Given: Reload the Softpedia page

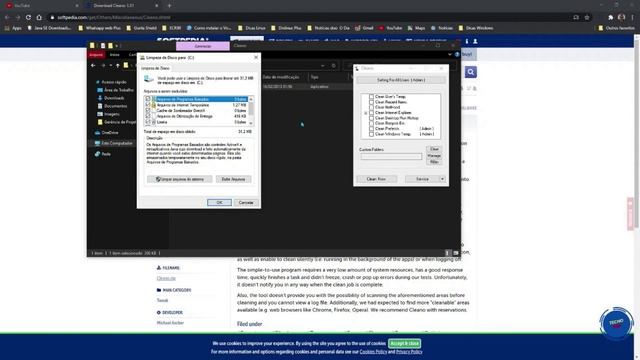Looking at the screenshot, I should pyautogui.click(x=28, y=18).
